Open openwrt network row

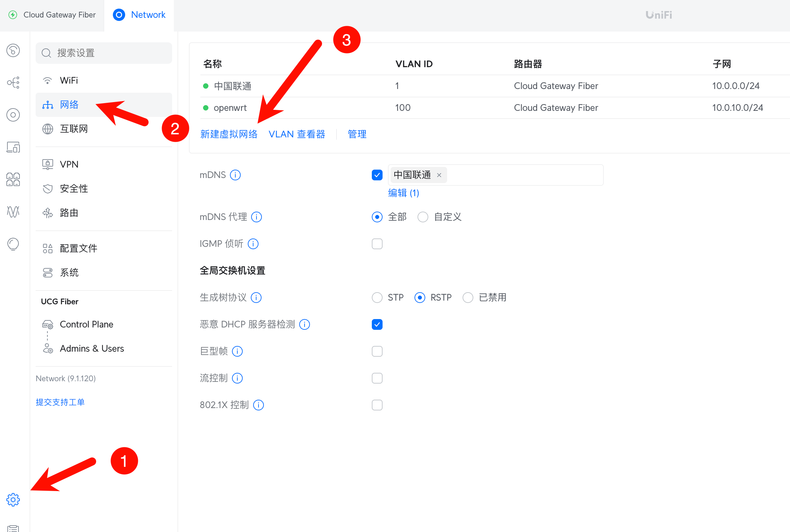click(495, 108)
